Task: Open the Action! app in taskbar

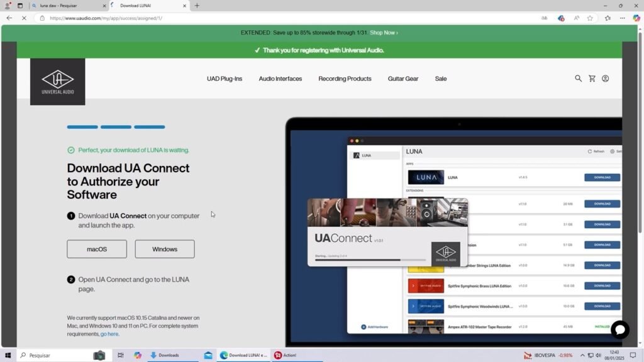Action: (297, 355)
